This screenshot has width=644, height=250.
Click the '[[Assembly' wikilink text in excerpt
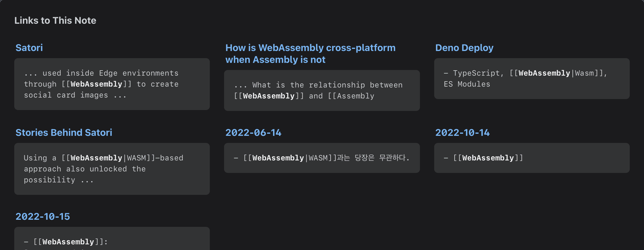click(351, 96)
